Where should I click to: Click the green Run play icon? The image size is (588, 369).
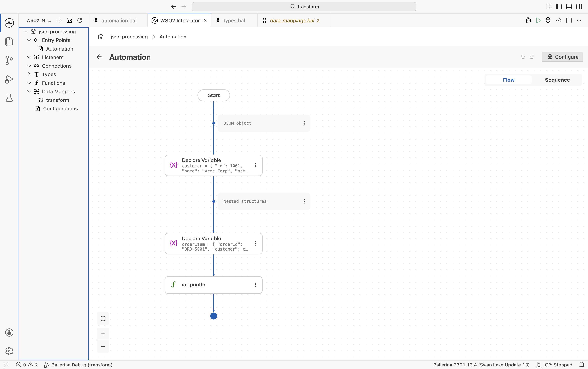coord(538,20)
